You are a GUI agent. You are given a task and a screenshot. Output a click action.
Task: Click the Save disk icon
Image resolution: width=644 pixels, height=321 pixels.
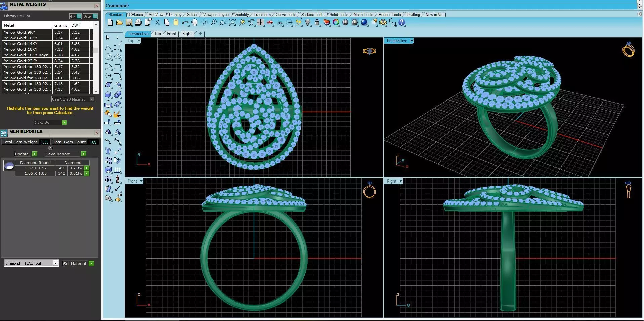pos(129,23)
